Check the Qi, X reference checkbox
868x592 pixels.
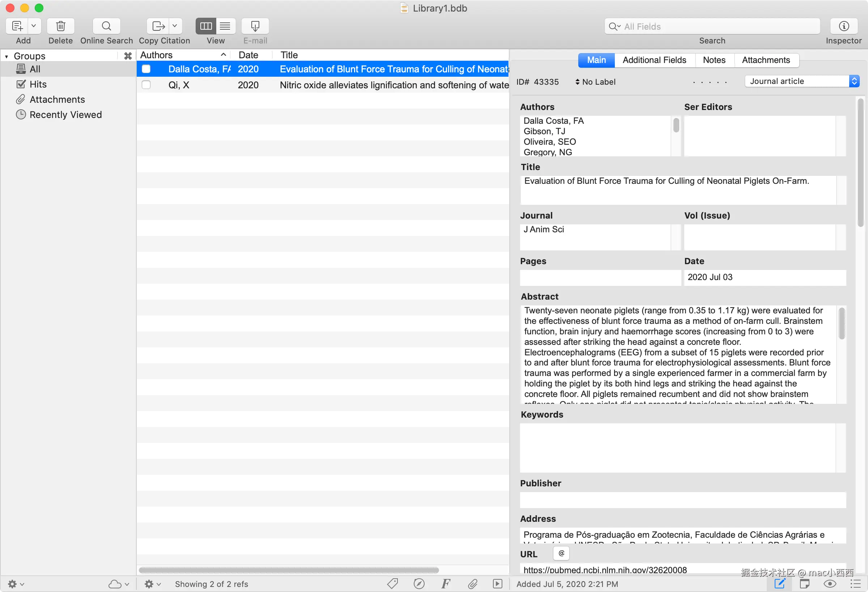146,85
